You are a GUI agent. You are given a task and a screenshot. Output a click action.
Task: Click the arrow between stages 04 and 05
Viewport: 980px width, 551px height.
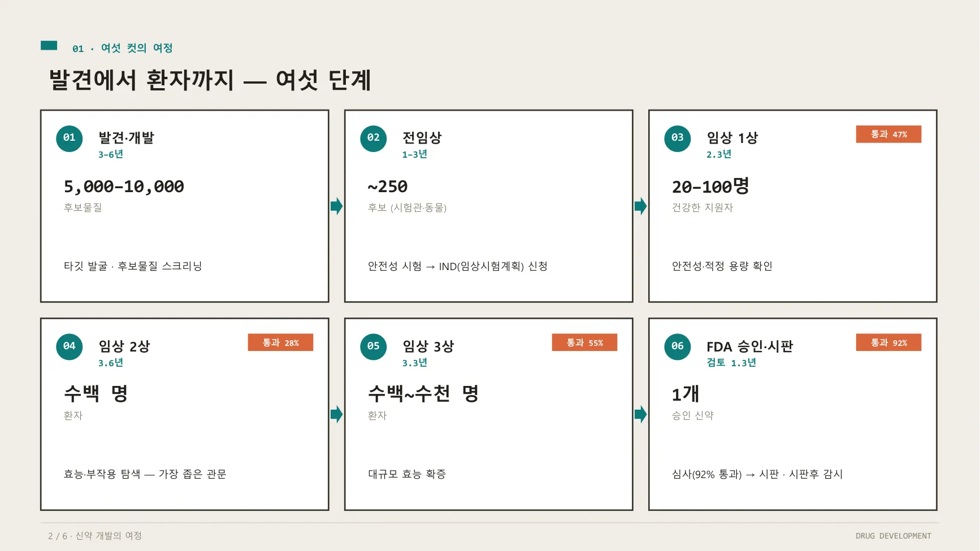pyautogui.click(x=337, y=414)
